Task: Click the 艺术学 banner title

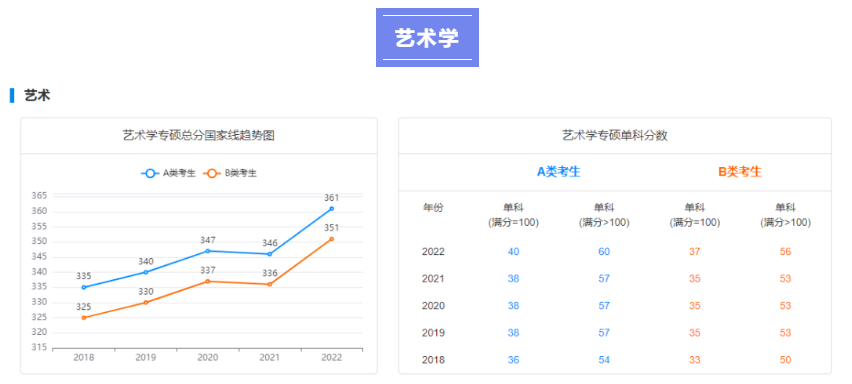Action: (x=427, y=38)
